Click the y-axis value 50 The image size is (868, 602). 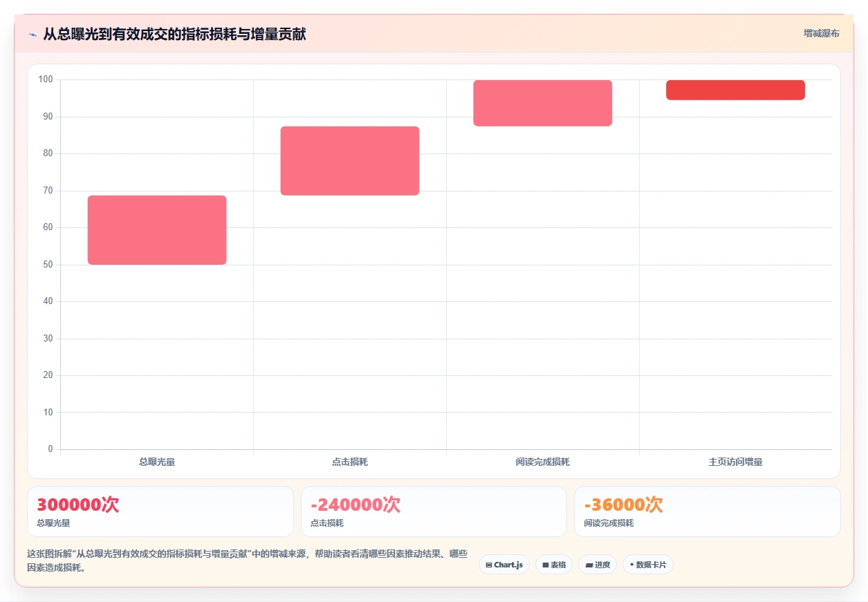48,265
